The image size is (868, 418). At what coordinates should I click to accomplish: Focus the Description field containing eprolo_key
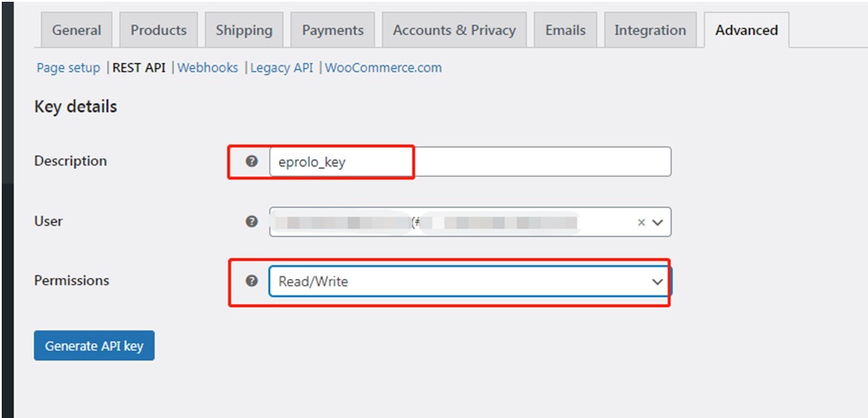[x=471, y=162]
